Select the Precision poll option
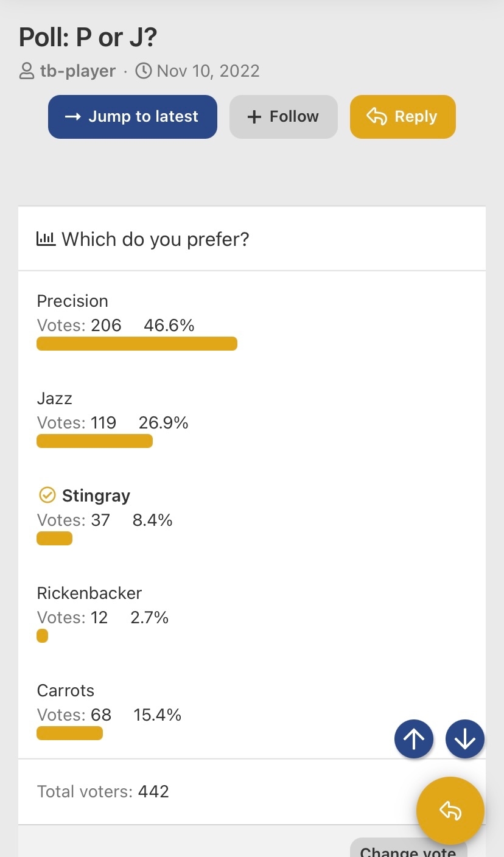504x857 pixels. [72, 301]
